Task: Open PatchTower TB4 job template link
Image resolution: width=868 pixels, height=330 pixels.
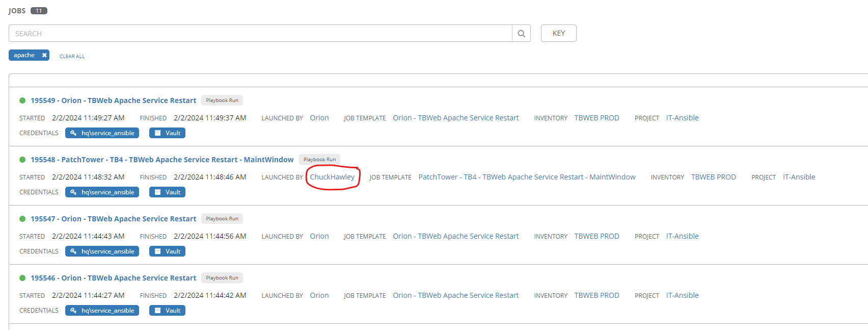Action: 527,177
